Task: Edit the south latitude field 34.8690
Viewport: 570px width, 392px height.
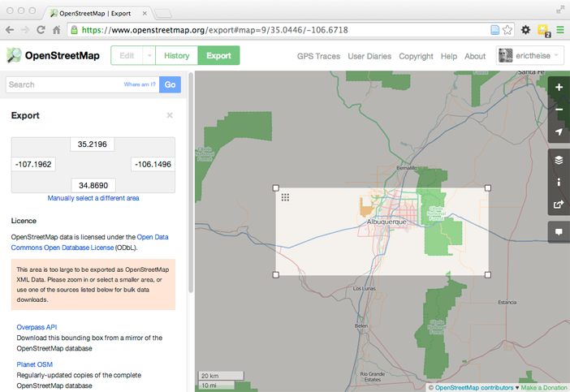Action: coord(93,185)
